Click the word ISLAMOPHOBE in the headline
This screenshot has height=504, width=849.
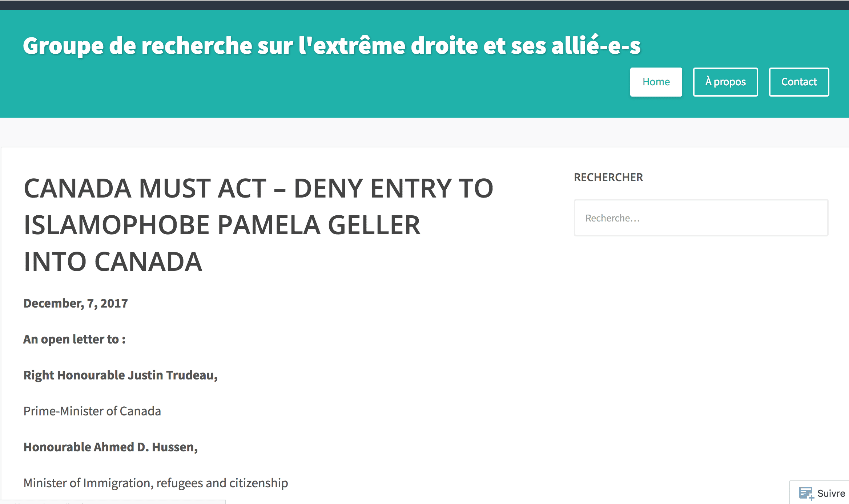pos(116,225)
